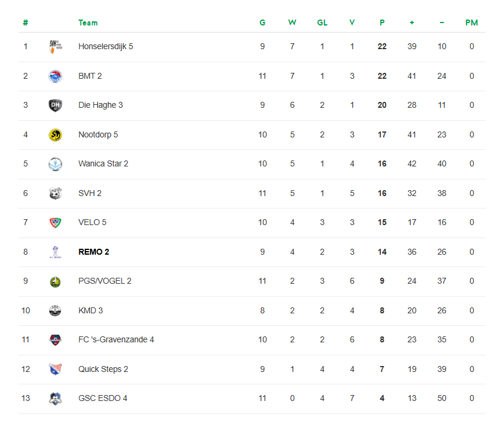This screenshot has height=430, width=504.
Task: Click the Die Haghe 3 shield logo
Action: click(54, 105)
